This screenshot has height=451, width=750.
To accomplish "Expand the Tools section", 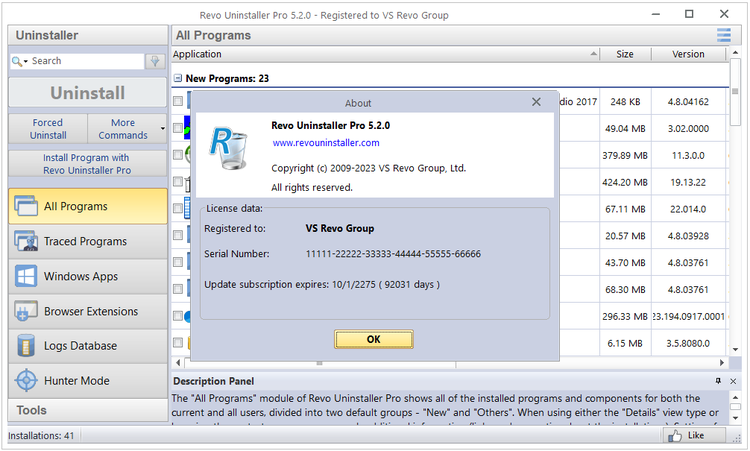I will tap(88, 410).
